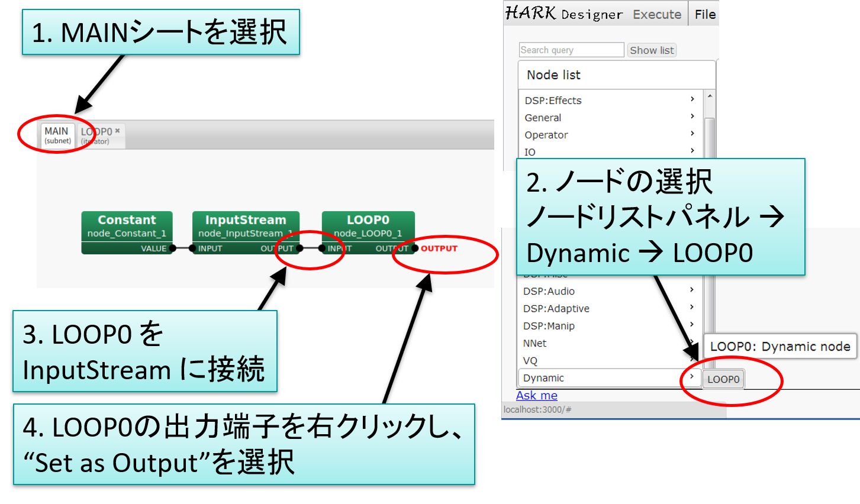The width and height of the screenshot is (860, 504).
Task: Expand the DSP:Effects category
Action: pos(610,100)
